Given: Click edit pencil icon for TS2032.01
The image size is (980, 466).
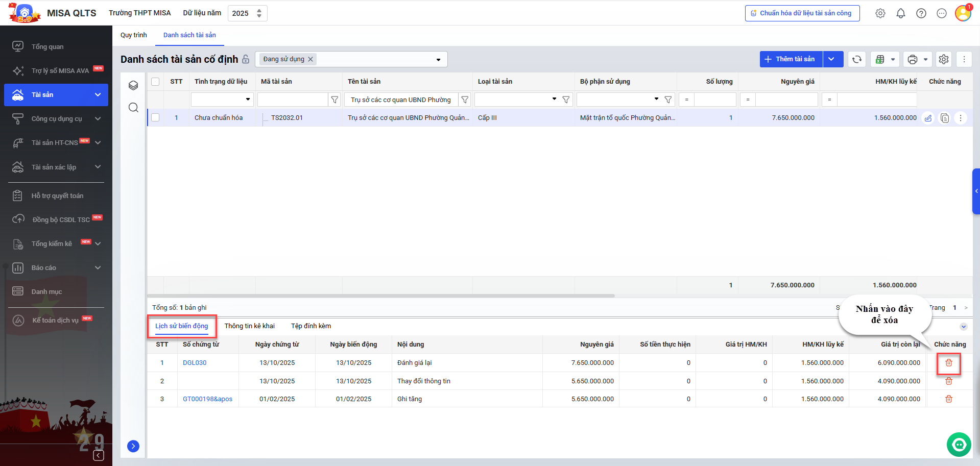Looking at the screenshot, I should [928, 118].
